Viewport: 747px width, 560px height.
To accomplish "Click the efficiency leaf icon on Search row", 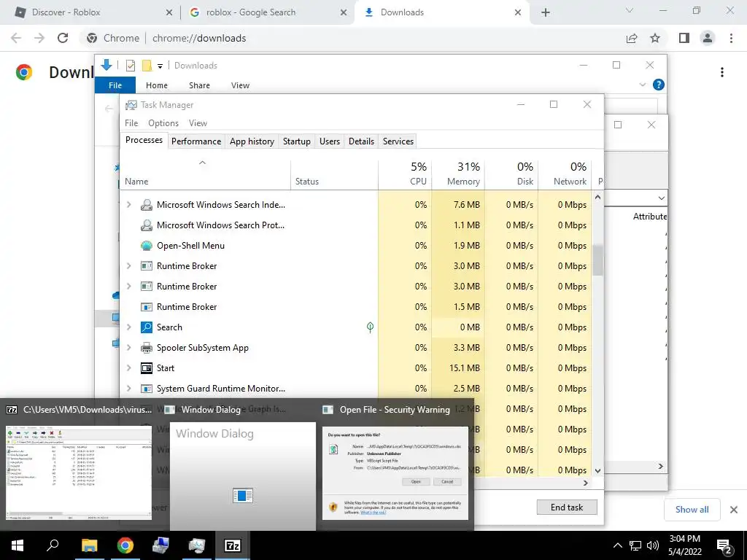I will (370, 327).
